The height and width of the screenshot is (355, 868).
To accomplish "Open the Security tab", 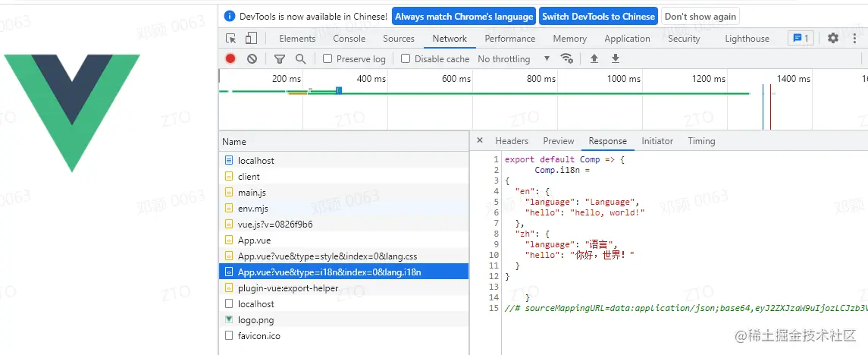I will point(684,39).
